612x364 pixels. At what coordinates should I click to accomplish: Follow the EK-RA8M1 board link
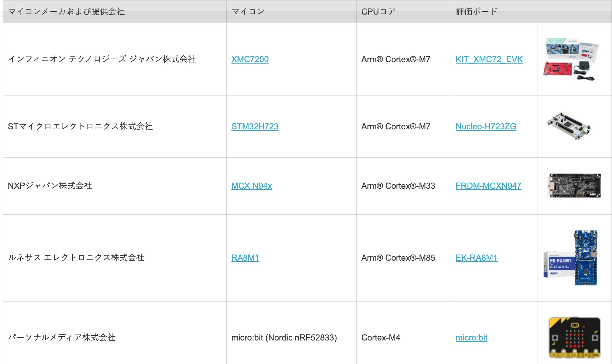476,258
